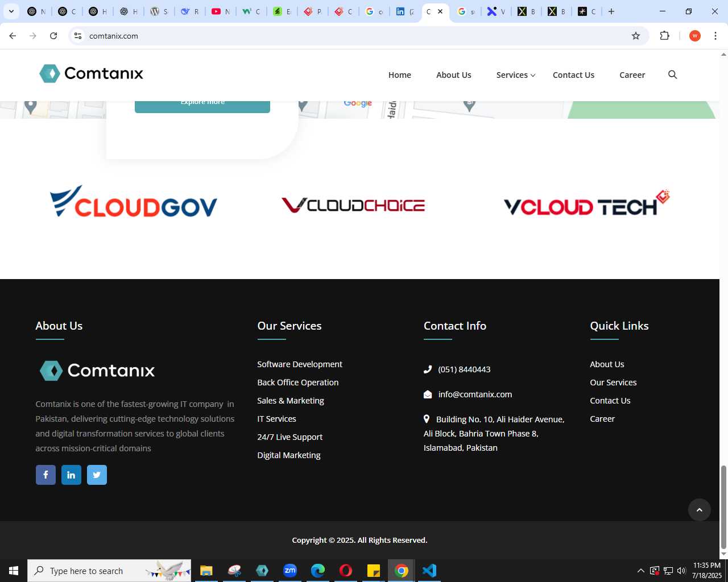The width and height of the screenshot is (728, 582).
Task: Open the Back Office Operation link
Action: pyautogui.click(x=298, y=383)
